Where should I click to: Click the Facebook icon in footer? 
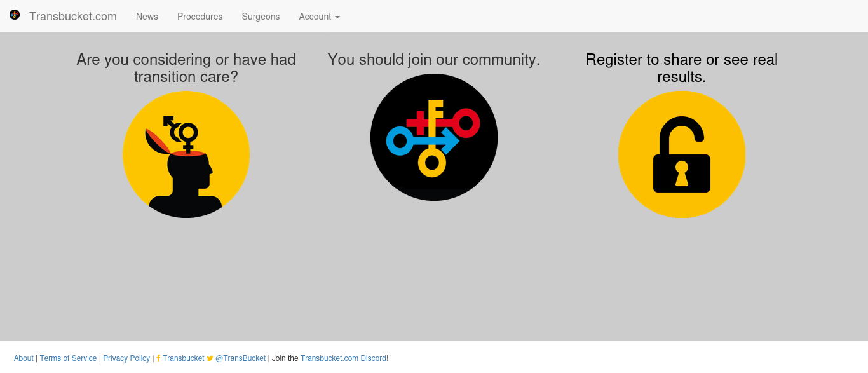click(158, 358)
